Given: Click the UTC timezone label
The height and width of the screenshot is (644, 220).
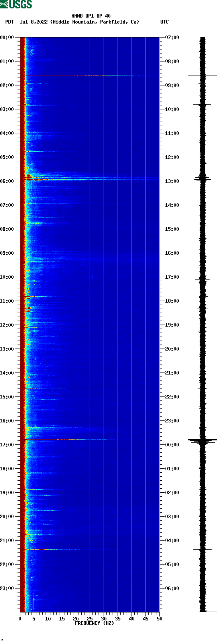Looking at the screenshot, I should tap(165, 22).
